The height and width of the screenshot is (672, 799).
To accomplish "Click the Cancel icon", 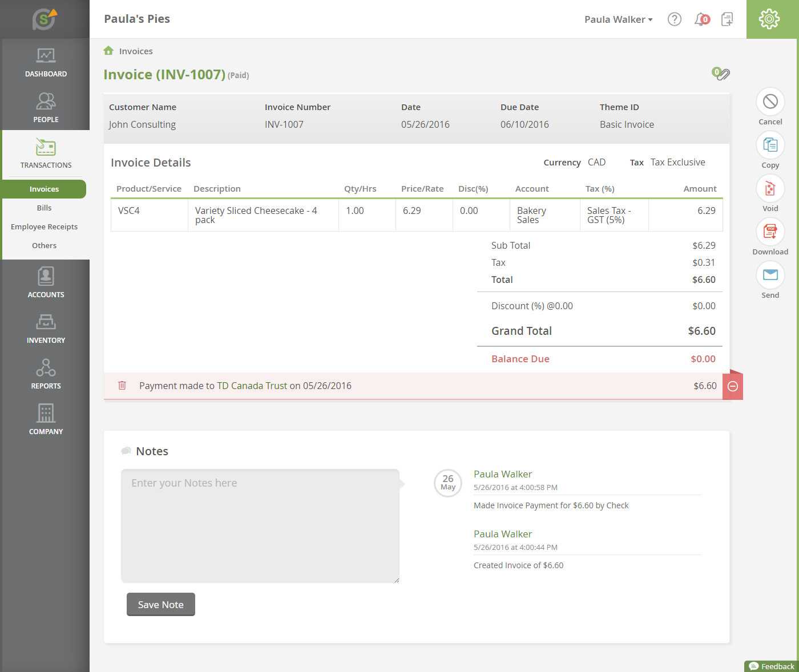I will pyautogui.click(x=770, y=102).
